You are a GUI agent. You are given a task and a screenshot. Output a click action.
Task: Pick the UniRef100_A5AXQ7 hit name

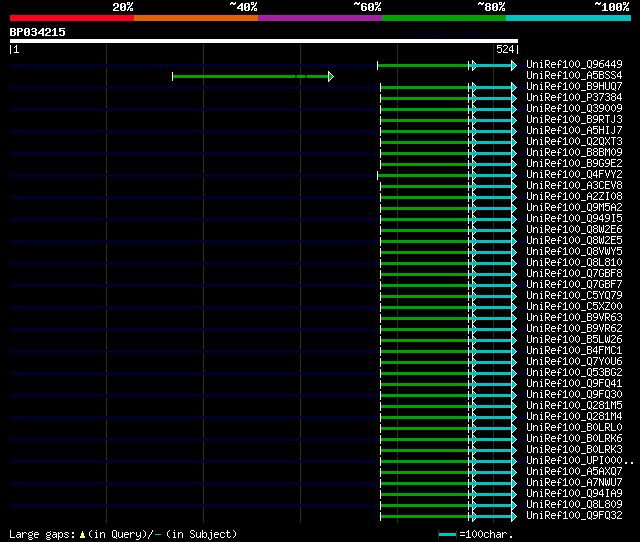point(574,472)
